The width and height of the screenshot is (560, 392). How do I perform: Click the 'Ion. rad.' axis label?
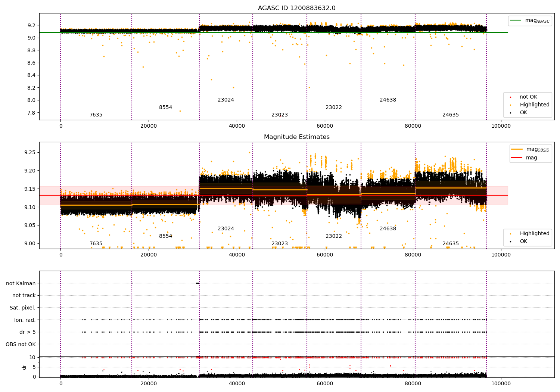[x=25, y=320]
